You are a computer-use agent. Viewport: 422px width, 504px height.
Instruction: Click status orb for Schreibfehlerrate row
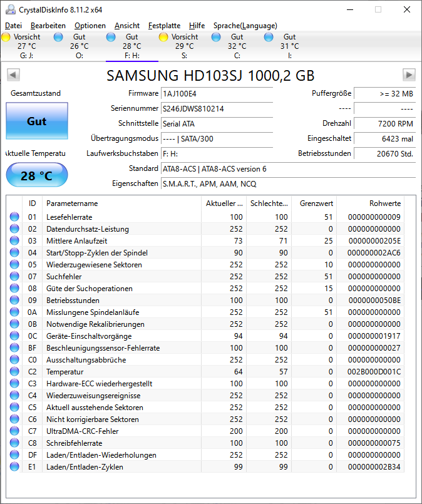click(14, 443)
